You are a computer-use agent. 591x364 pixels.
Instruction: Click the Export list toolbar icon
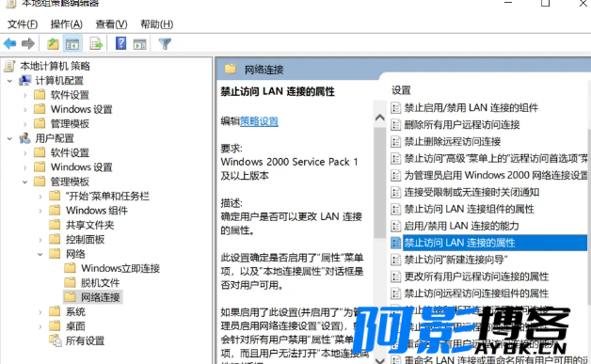[96, 43]
